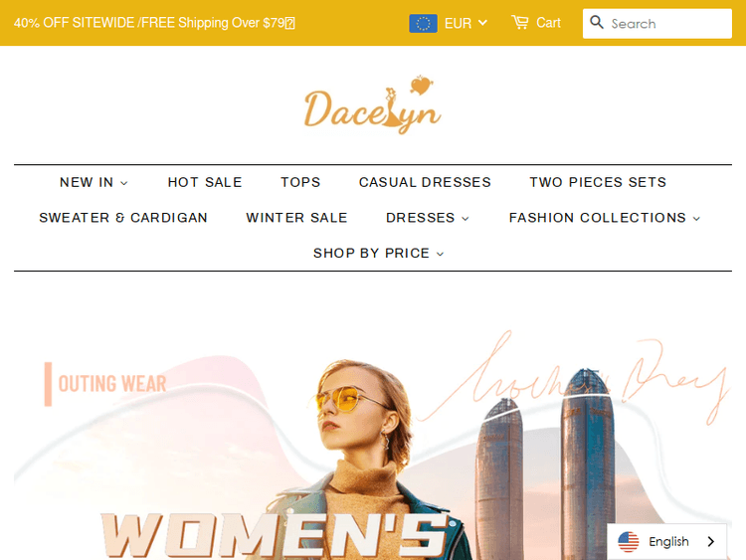Click the EU flag currency icon
The image size is (746, 560).
(423, 23)
